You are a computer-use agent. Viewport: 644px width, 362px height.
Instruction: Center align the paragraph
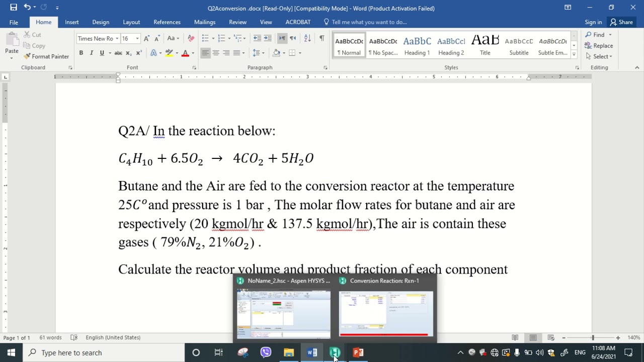click(x=216, y=53)
